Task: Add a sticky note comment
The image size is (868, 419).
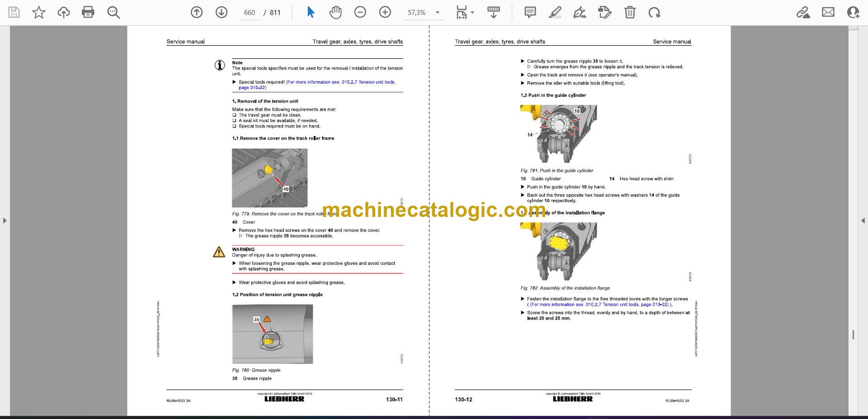Action: 530,12
